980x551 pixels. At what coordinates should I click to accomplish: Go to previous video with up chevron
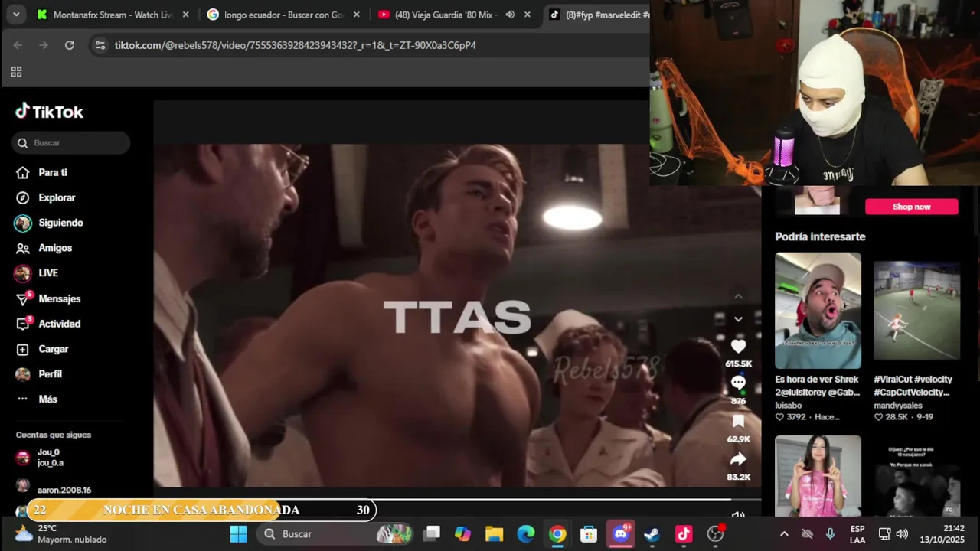click(x=738, y=296)
